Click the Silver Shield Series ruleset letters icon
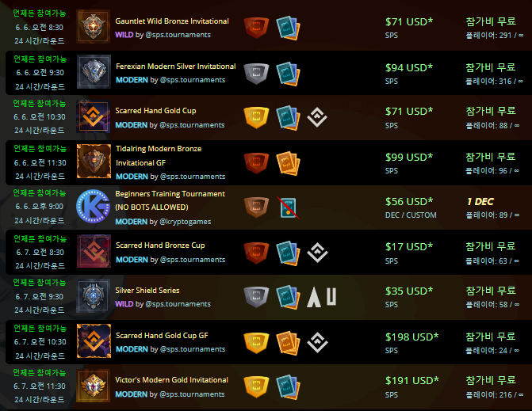 pyautogui.click(x=321, y=297)
